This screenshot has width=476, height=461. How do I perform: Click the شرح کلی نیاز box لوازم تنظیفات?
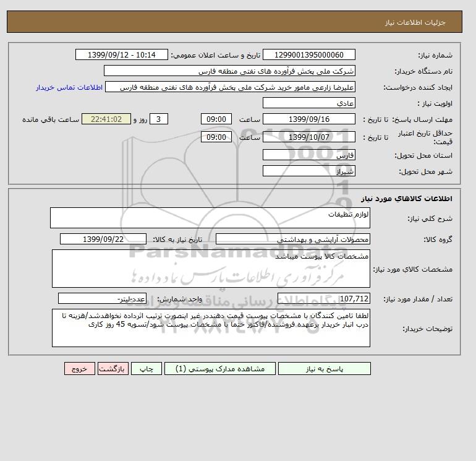(x=210, y=218)
